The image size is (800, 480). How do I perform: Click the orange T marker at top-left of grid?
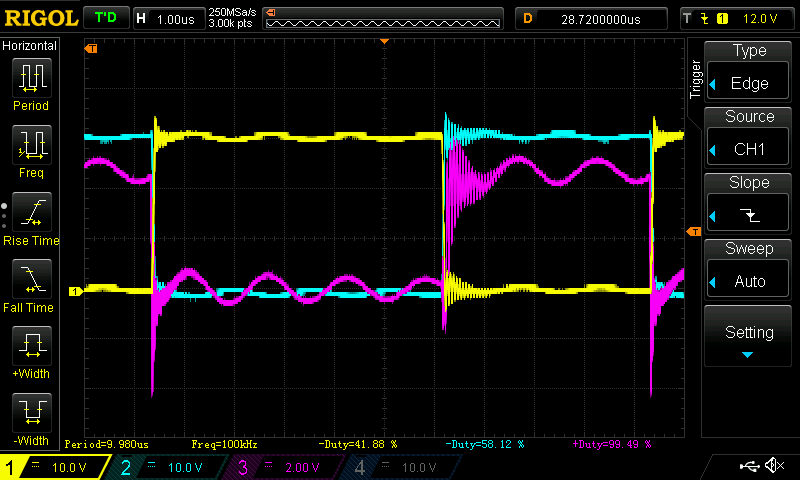click(x=91, y=48)
